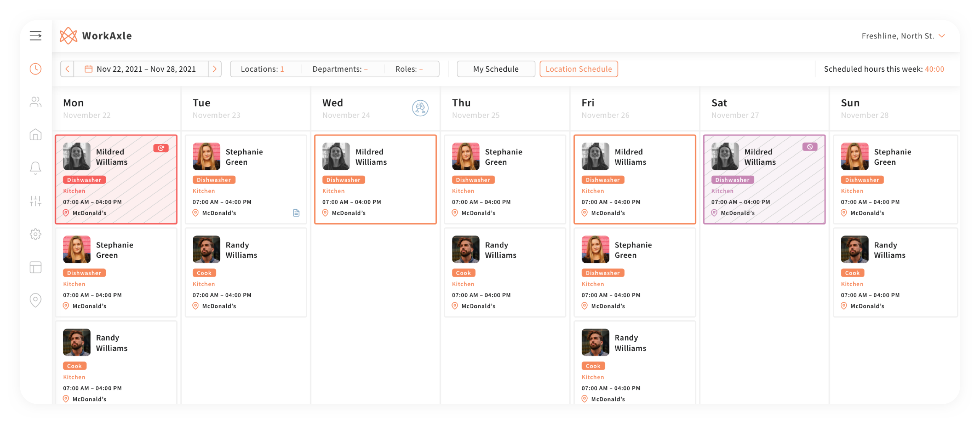Click Cook tag on Sunday Randy shift
The height and width of the screenshot is (424, 980).
tap(852, 273)
